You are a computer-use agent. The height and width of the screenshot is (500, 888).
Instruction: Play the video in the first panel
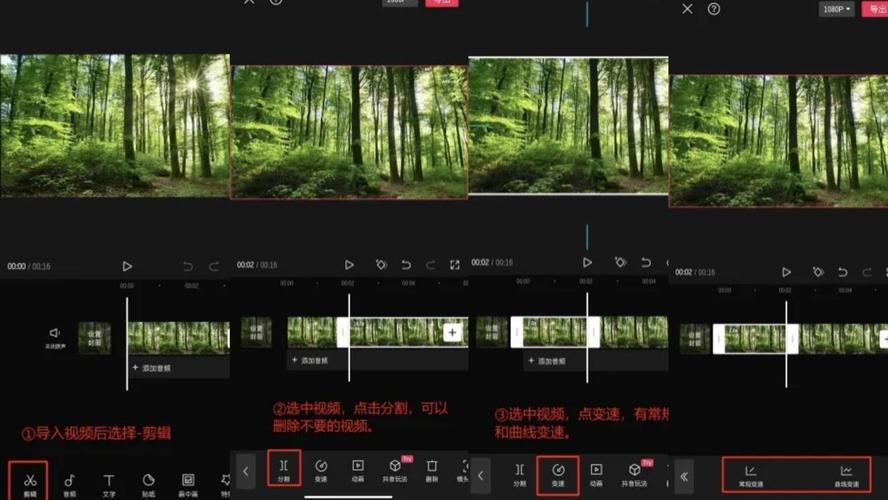127,266
